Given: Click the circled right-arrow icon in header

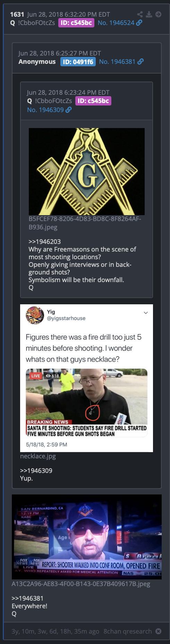Looking at the screenshot, I should [x=158, y=14].
